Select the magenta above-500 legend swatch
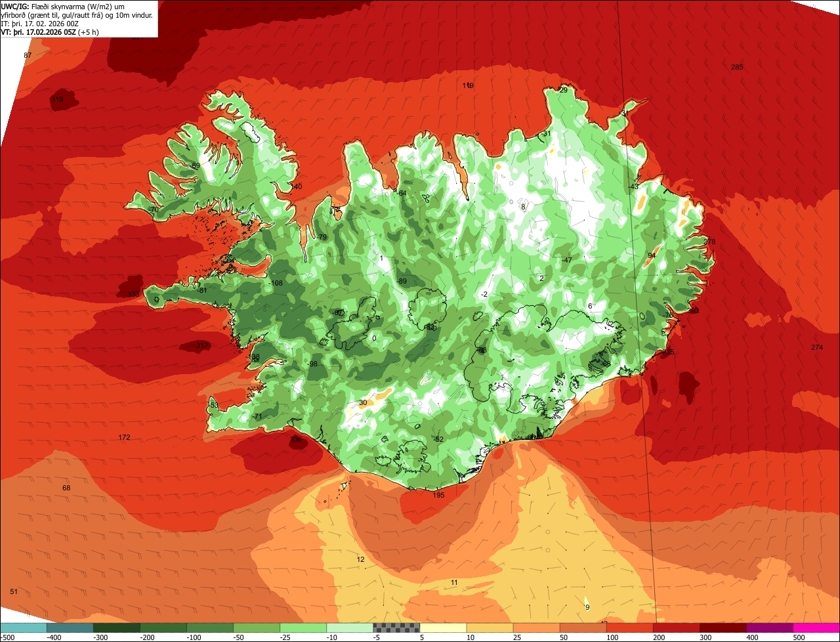The width and height of the screenshot is (840, 642). tap(816, 628)
